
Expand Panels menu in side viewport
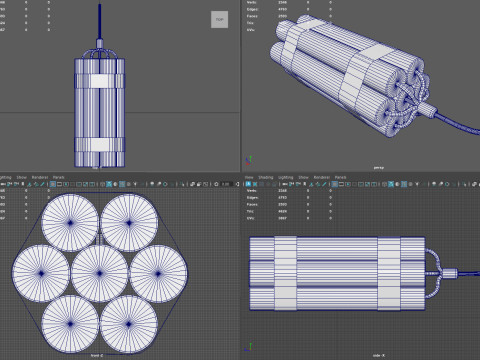(340, 177)
